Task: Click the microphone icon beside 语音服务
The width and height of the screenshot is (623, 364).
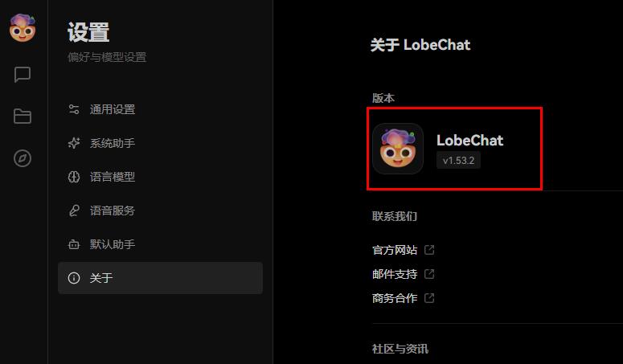Action: pos(74,211)
